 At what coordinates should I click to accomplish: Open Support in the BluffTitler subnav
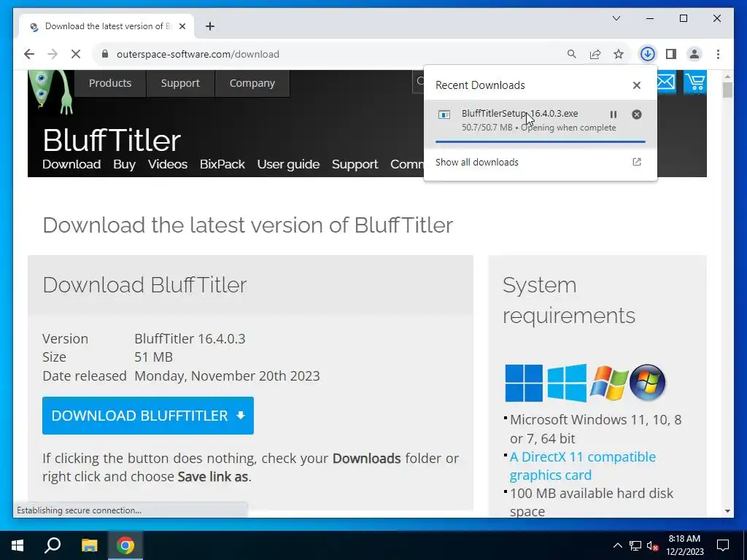click(x=355, y=164)
